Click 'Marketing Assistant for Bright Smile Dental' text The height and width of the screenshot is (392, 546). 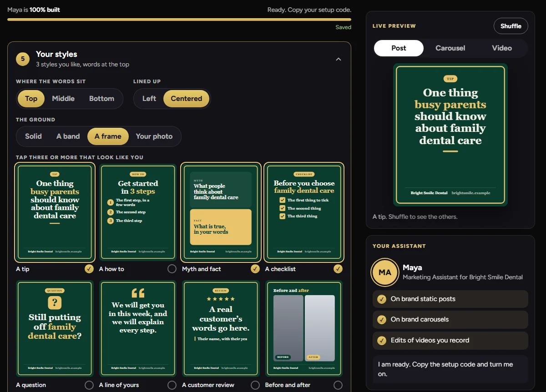pyautogui.click(x=463, y=277)
